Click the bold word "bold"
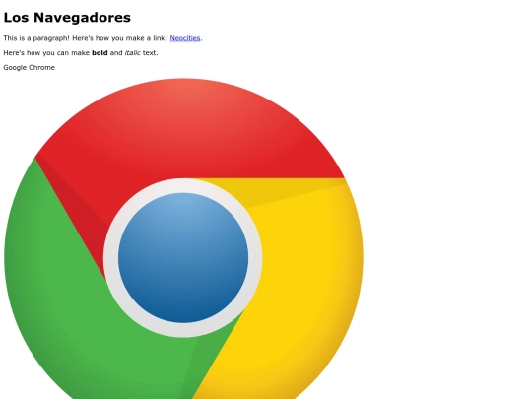This screenshot has height=399, width=532. pyautogui.click(x=100, y=53)
